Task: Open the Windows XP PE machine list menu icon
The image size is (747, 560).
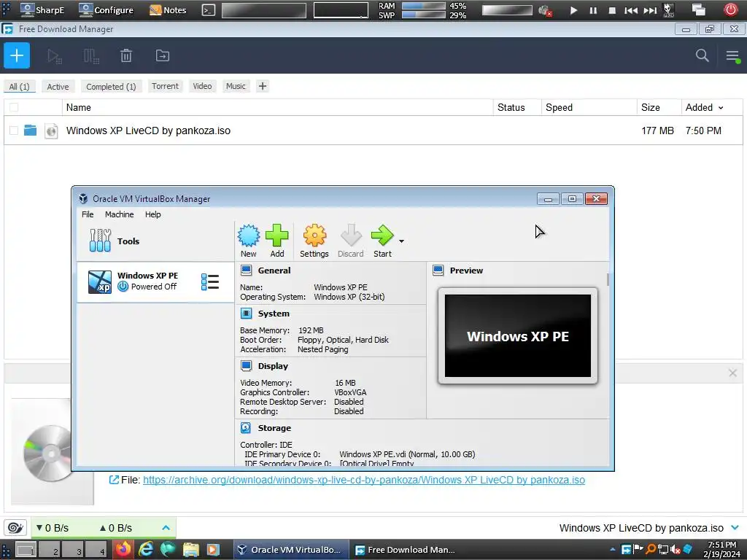Action: point(209,282)
